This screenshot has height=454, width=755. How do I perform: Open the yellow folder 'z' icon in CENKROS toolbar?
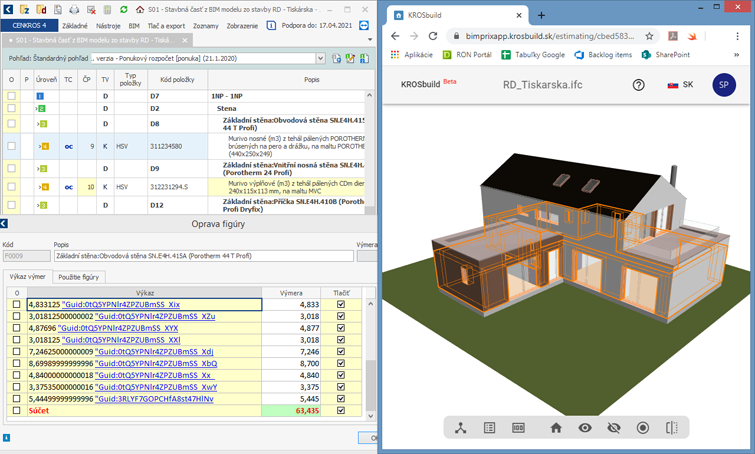pyautogui.click(x=25, y=9)
